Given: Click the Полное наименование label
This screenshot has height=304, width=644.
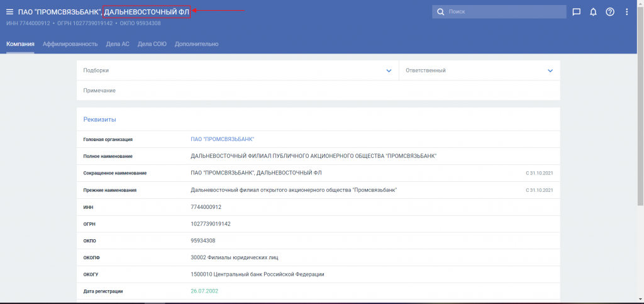Looking at the screenshot, I should click(108, 157).
